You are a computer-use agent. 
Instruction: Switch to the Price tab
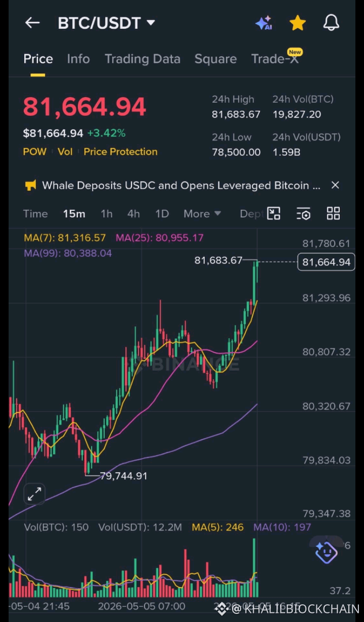[38, 59]
